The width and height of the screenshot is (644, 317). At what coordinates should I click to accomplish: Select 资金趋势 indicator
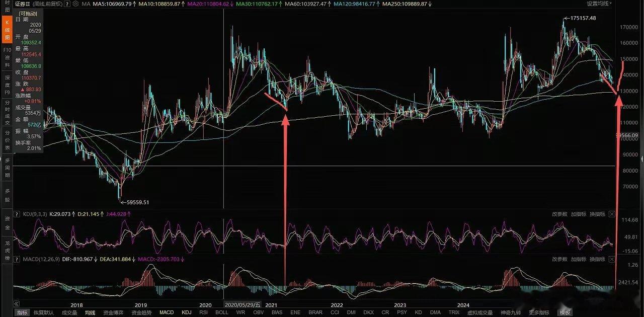(141, 312)
